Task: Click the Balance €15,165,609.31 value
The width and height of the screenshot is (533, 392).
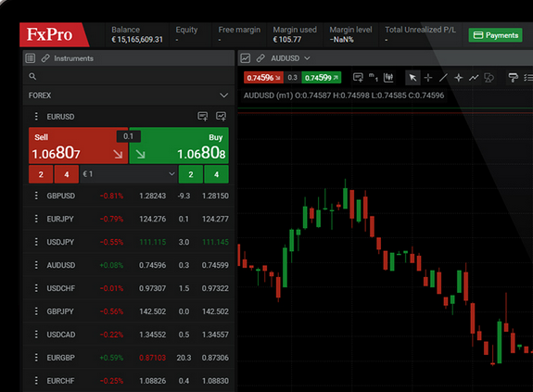Action: [x=137, y=40]
